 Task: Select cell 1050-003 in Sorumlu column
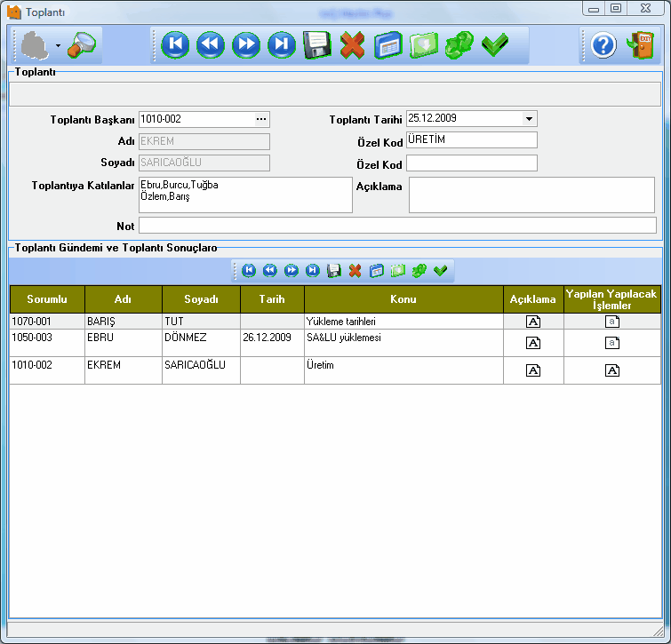(x=47, y=343)
